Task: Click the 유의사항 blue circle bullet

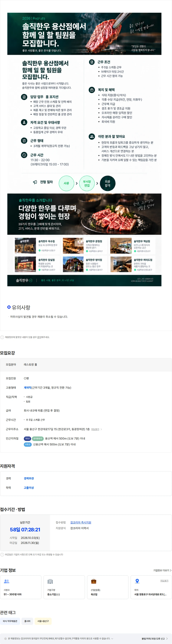Action: 9,307
